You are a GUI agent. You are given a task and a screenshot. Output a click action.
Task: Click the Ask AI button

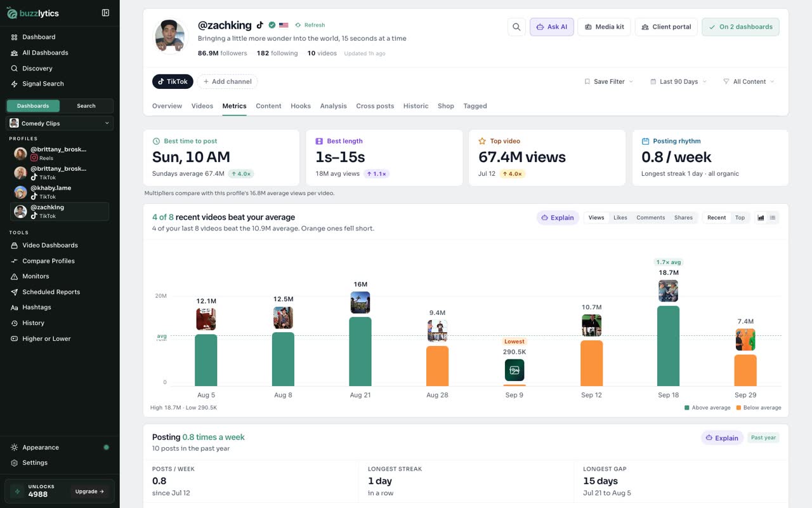point(552,27)
